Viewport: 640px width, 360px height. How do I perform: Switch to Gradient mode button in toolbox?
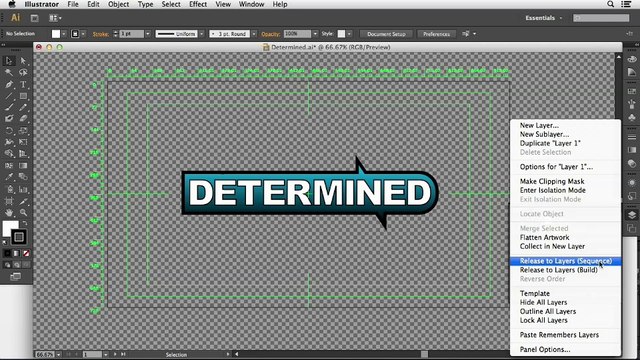[x=17, y=253]
